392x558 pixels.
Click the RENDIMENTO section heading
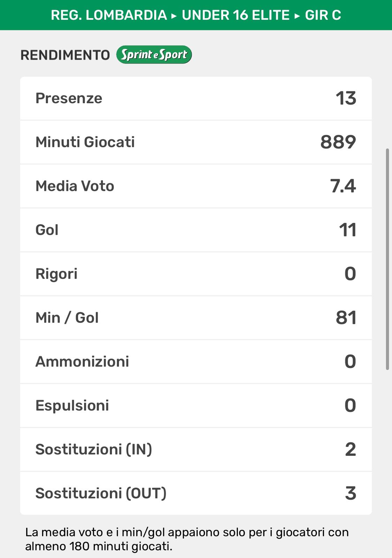(x=65, y=55)
